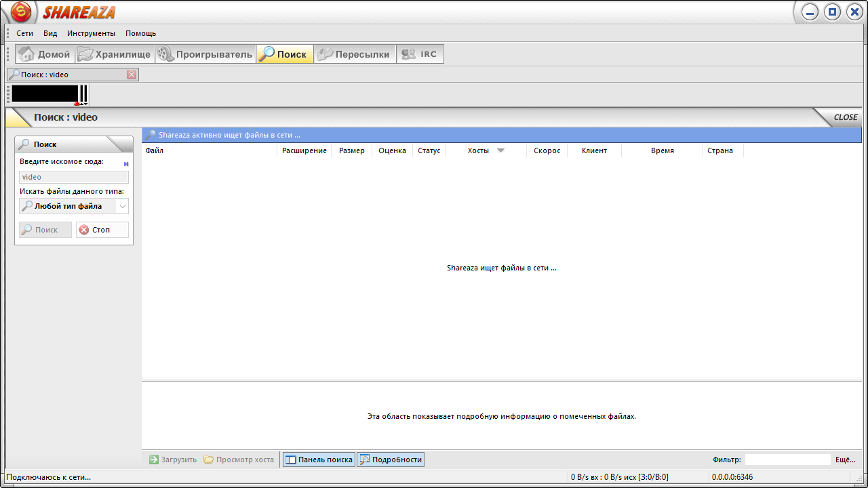Image resolution: width=868 pixels, height=488 pixels.
Task: Click the 'Shareaza ищет файлы в сети ...' message
Action: point(502,268)
